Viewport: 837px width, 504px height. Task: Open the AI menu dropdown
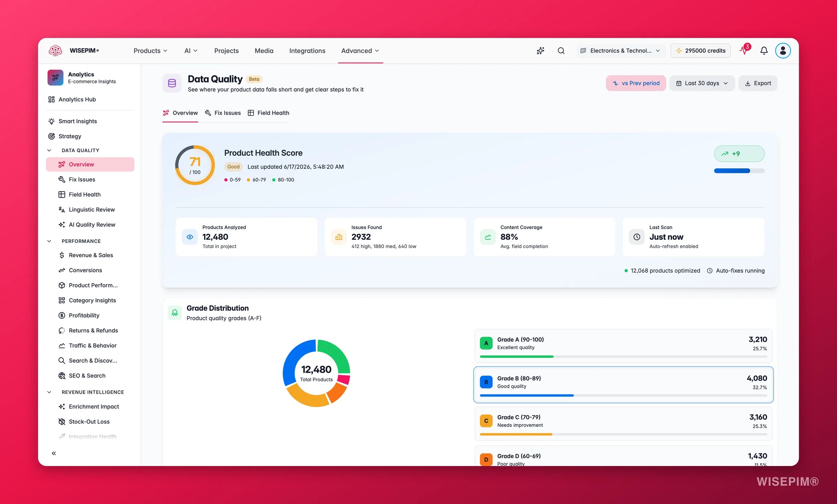[x=191, y=51]
